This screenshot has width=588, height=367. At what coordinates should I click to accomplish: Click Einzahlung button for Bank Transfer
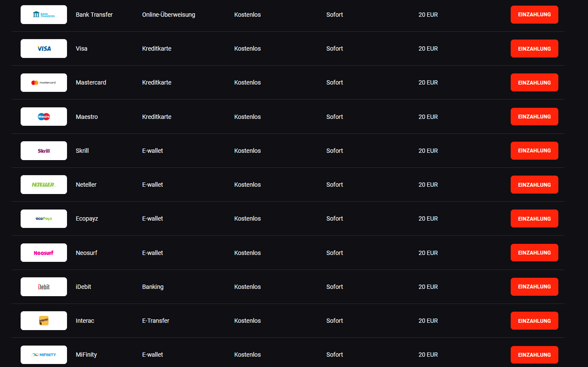[x=534, y=15]
